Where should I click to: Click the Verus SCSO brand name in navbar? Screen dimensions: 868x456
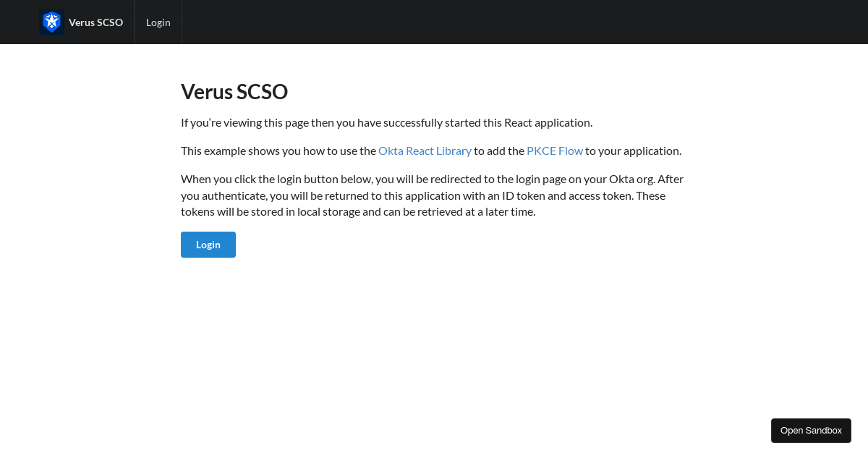(x=95, y=22)
